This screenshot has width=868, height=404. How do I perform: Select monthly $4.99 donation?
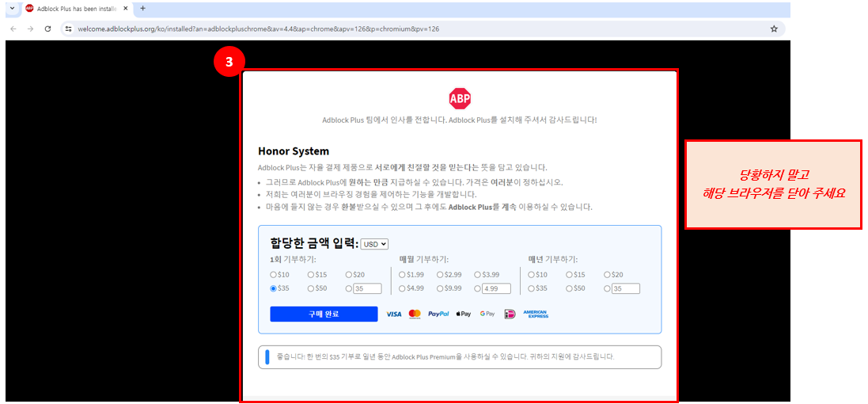[402, 288]
